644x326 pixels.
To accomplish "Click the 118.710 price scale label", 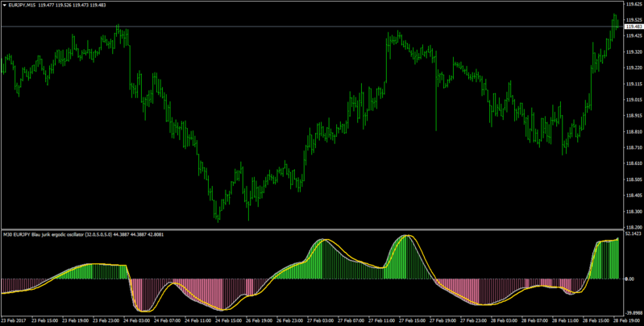I will pos(634,147).
